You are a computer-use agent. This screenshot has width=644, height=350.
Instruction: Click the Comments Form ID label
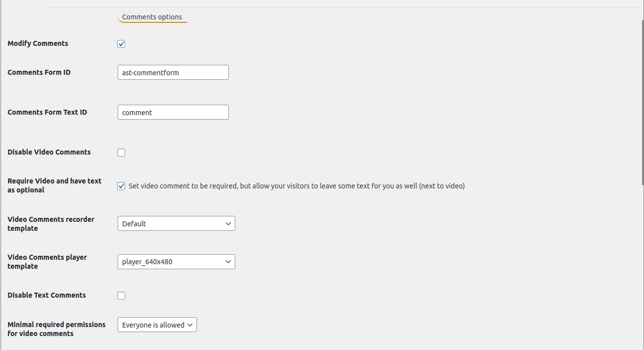pos(39,72)
